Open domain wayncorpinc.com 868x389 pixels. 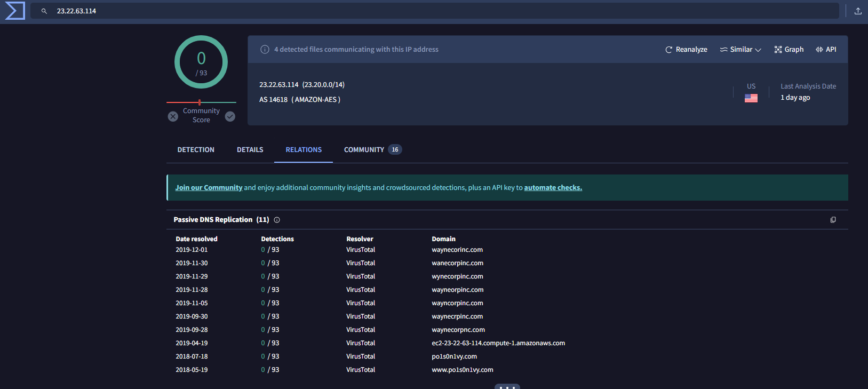pyautogui.click(x=457, y=303)
